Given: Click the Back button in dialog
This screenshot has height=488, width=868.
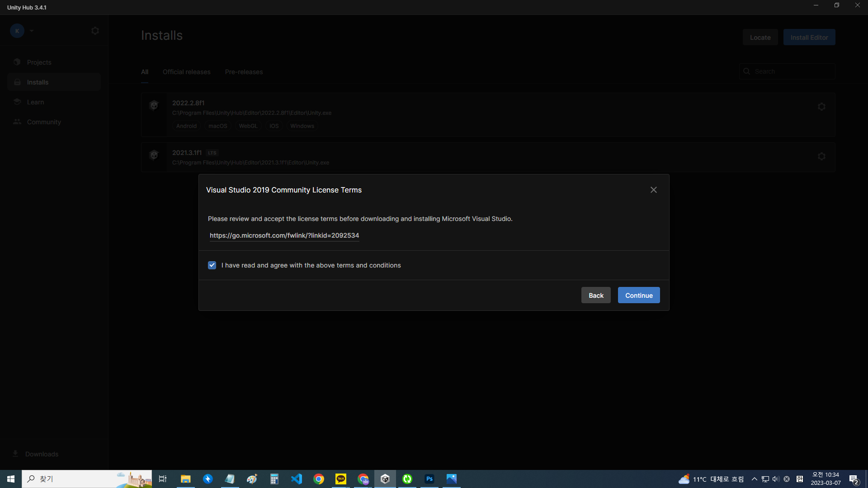Looking at the screenshot, I should [x=596, y=296].
